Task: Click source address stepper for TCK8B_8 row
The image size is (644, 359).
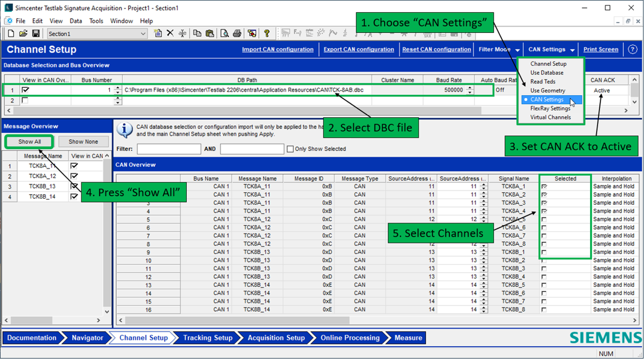Action: coord(483,309)
